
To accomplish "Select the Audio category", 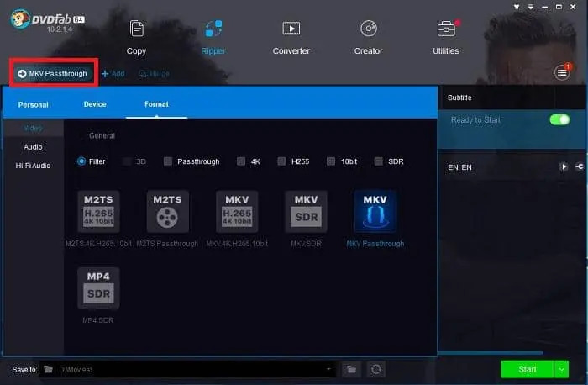I will tap(33, 147).
